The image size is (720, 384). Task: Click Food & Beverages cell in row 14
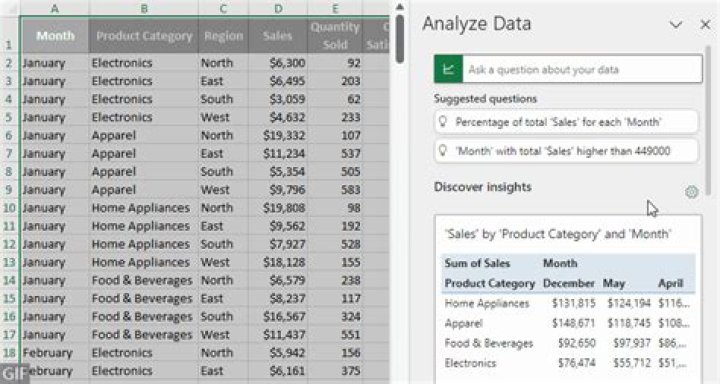(x=144, y=280)
